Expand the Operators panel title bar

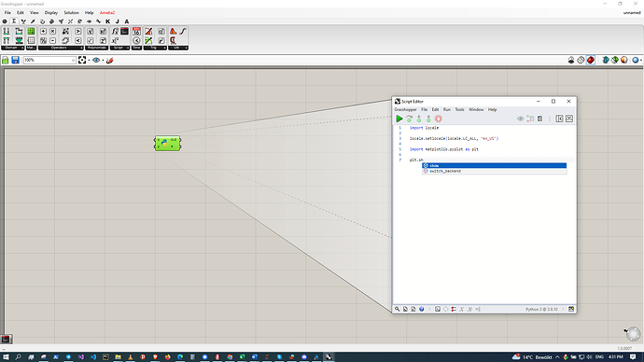pyautogui.click(x=61, y=48)
